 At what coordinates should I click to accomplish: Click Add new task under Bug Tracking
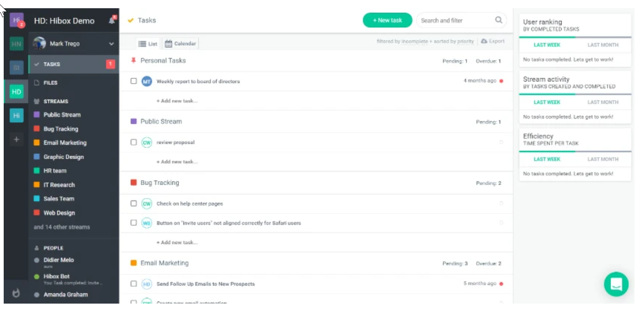point(177,242)
